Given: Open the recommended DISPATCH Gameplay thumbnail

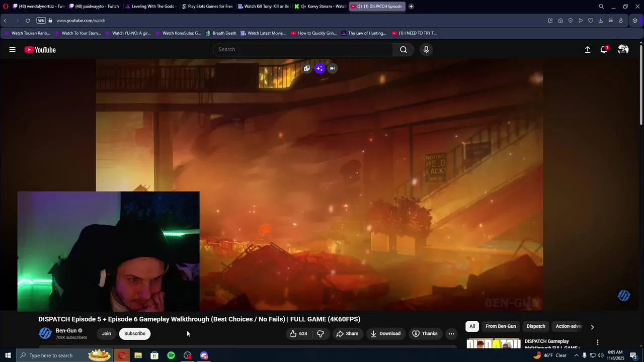Looking at the screenshot, I should 494,344.
